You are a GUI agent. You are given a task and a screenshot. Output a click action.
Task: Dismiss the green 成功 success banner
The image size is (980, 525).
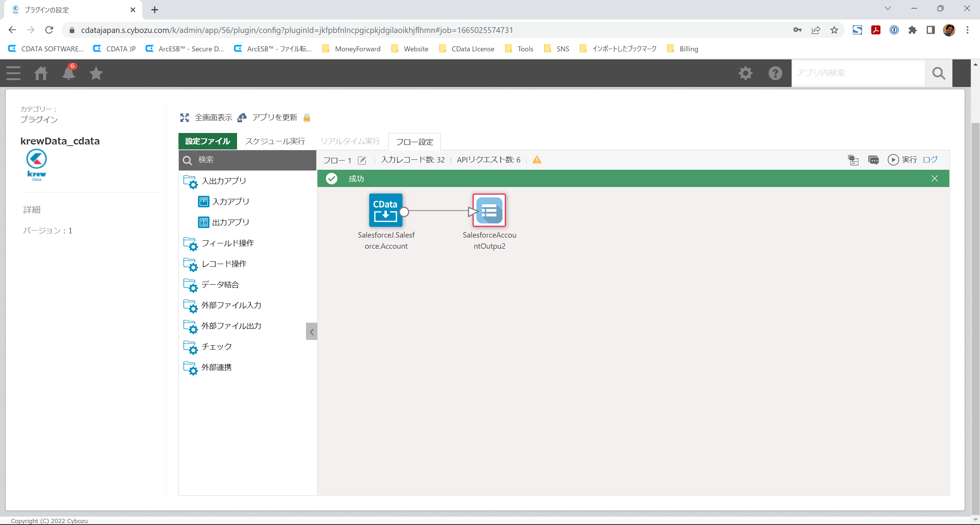click(934, 179)
